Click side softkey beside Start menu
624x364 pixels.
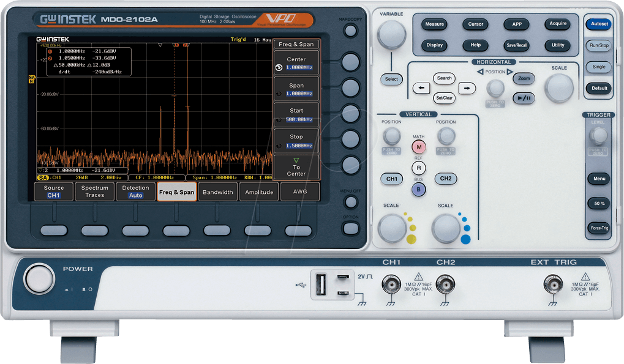[351, 114]
